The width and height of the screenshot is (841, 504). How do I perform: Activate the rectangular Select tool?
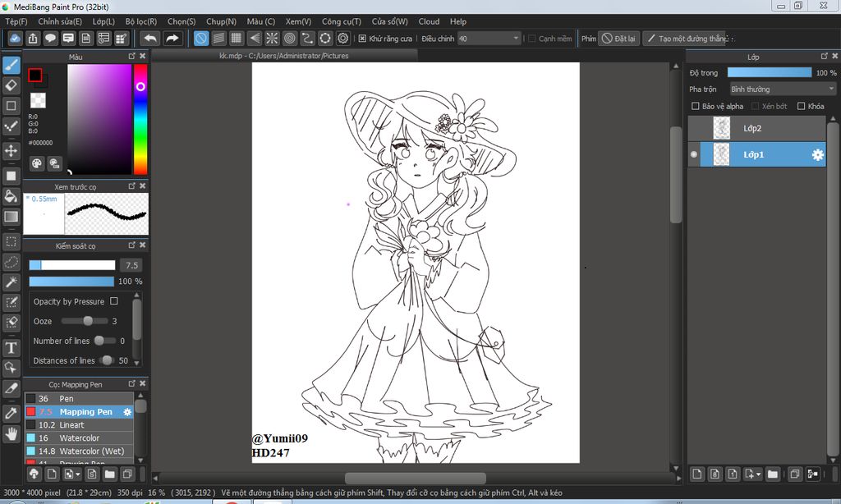tap(11, 242)
